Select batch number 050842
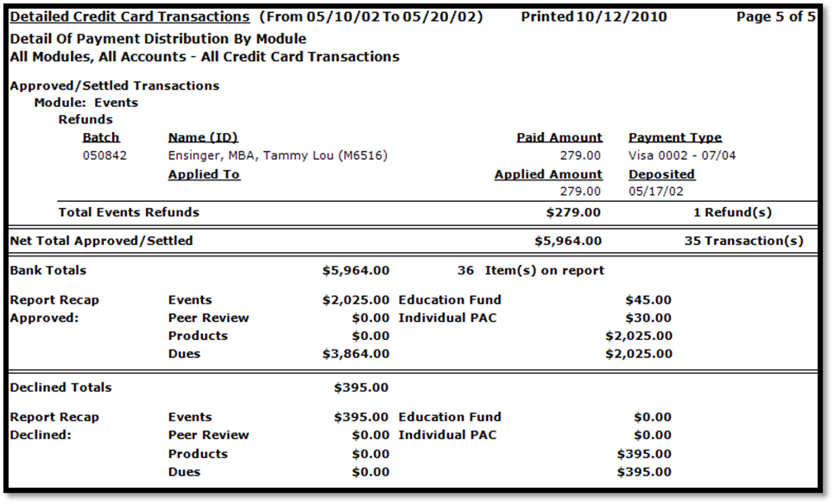The height and width of the screenshot is (504, 834). (x=104, y=155)
